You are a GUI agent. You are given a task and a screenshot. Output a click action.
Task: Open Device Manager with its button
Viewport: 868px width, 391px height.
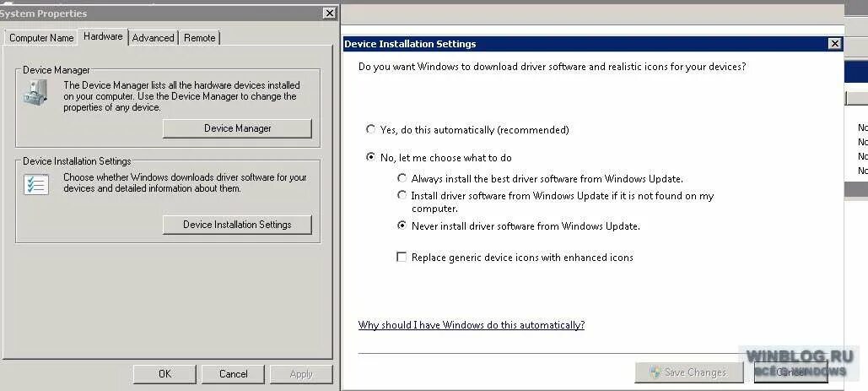pos(238,128)
